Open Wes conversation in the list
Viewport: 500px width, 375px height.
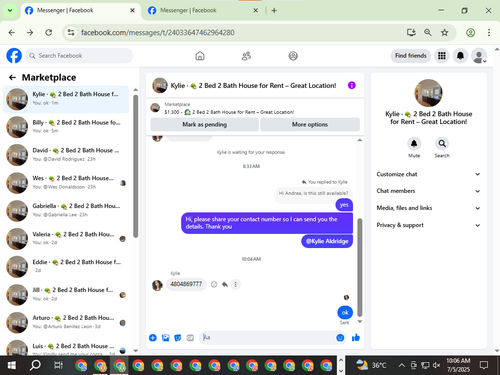point(66,183)
